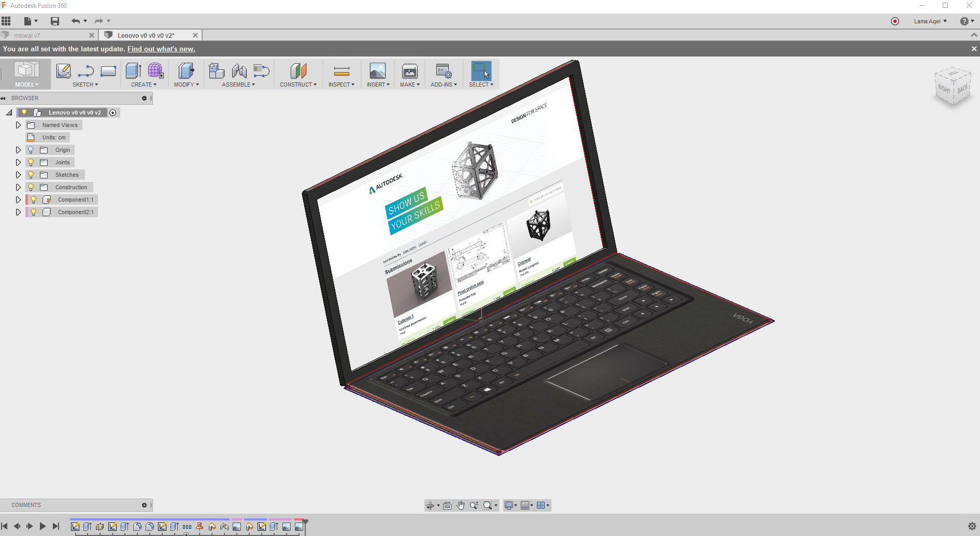Open the Measure inspect tool
Viewport: 980px width, 536px height.
tap(342, 71)
